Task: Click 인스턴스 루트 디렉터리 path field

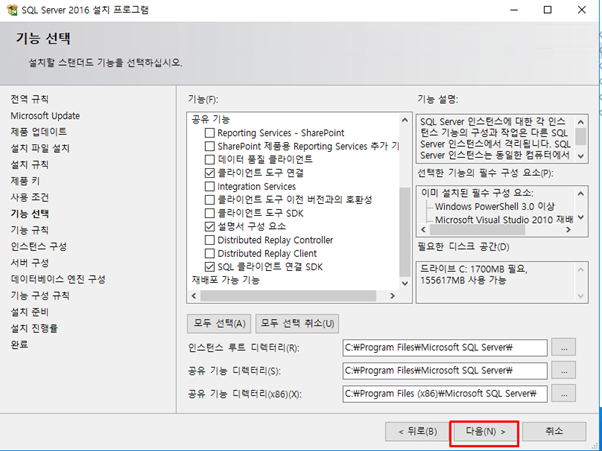Action: (x=445, y=348)
